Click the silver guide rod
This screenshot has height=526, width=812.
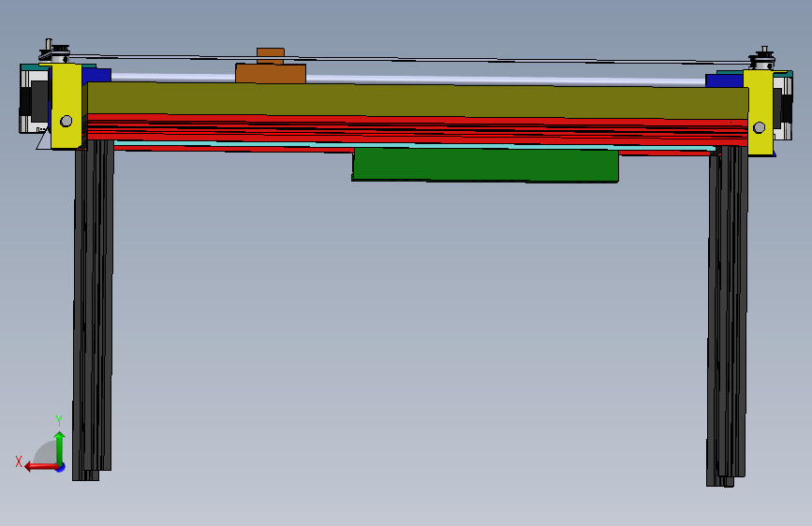pyautogui.click(x=409, y=79)
